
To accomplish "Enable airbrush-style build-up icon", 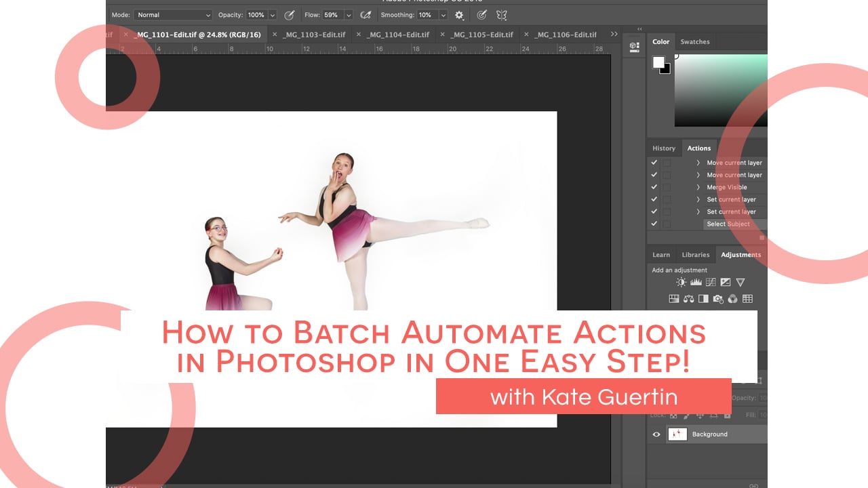I will [x=366, y=15].
